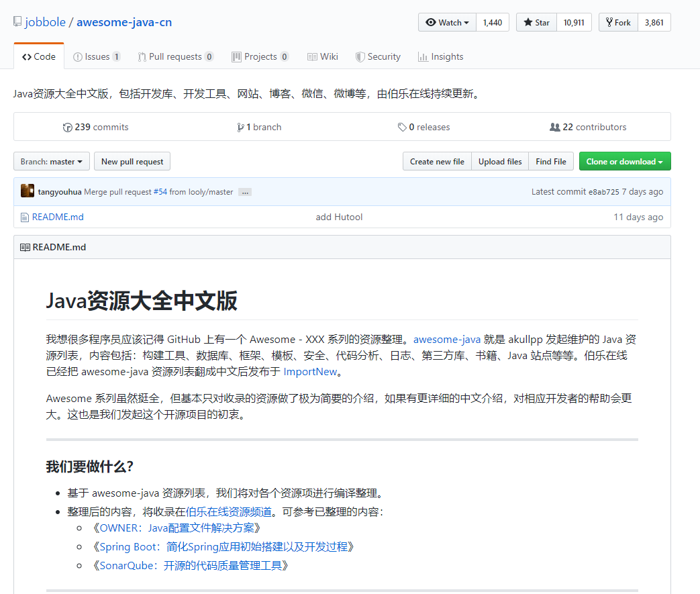This screenshot has width=700, height=594.
Task: Open the jobbole owner link
Action: (x=45, y=22)
